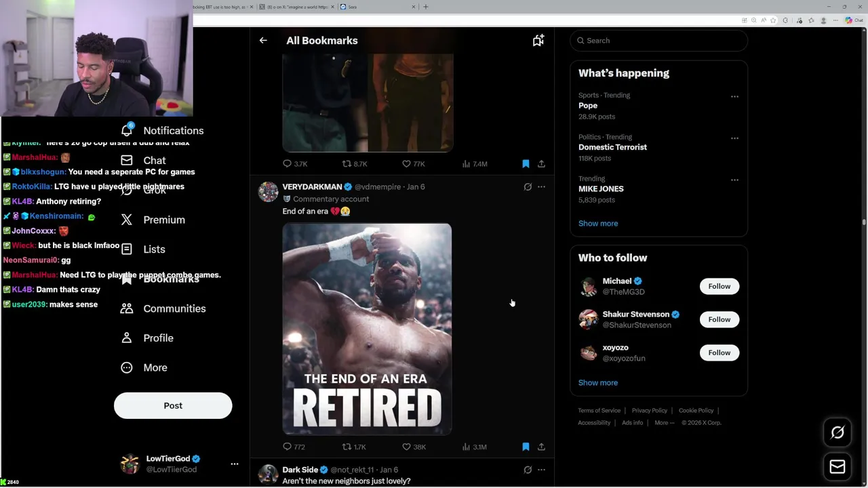Image resolution: width=868 pixels, height=488 pixels.
Task: Follow Michael @TheMG3D
Action: [719, 286]
